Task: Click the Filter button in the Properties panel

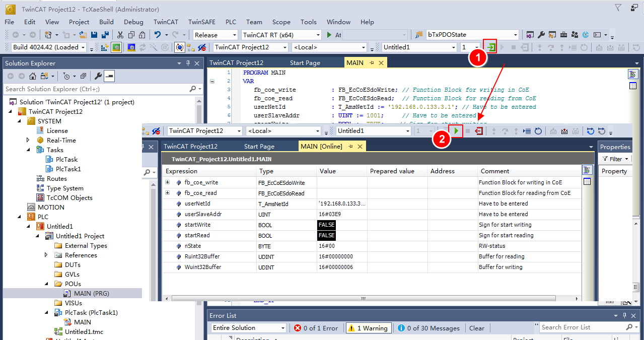Action: (615, 159)
